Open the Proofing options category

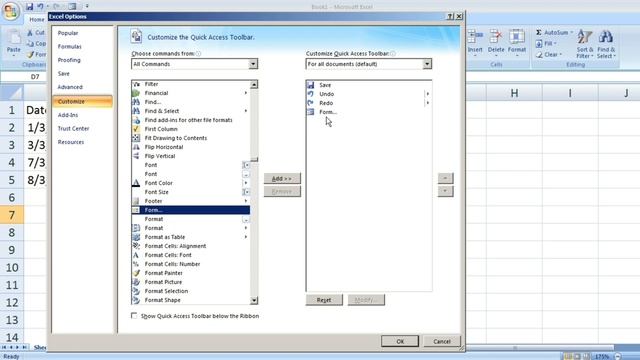[x=69, y=60]
